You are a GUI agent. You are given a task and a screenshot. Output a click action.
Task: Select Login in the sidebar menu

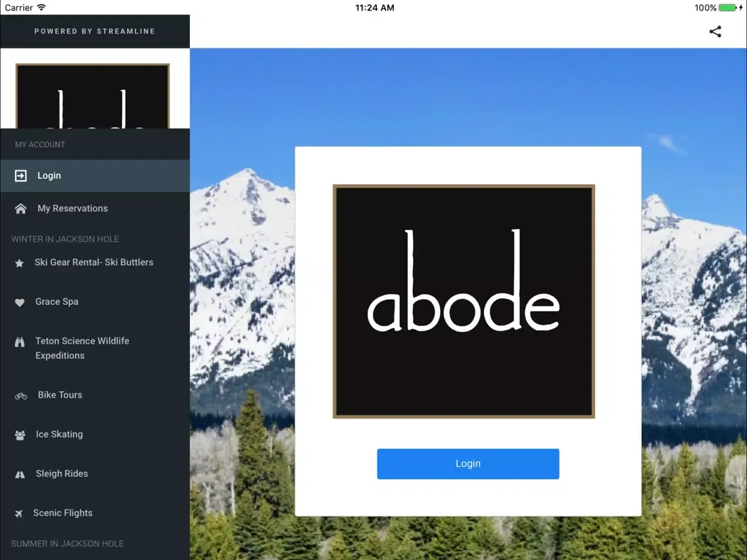pos(95,175)
